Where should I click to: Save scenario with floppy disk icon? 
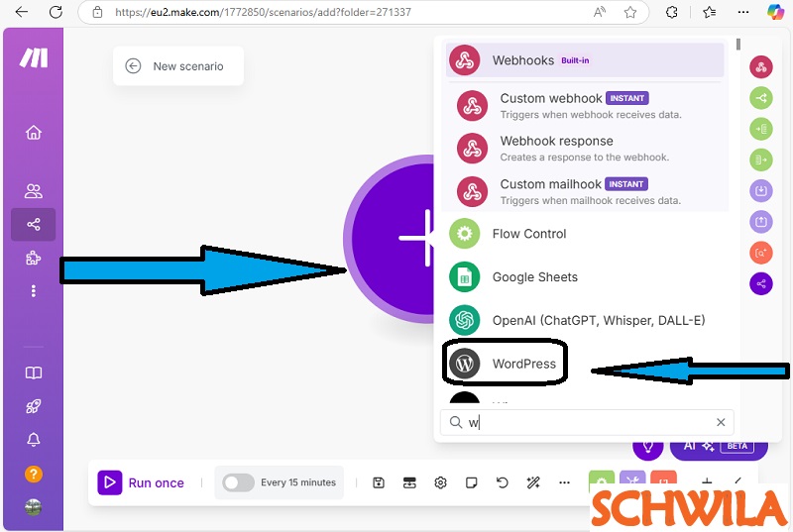pos(379,483)
